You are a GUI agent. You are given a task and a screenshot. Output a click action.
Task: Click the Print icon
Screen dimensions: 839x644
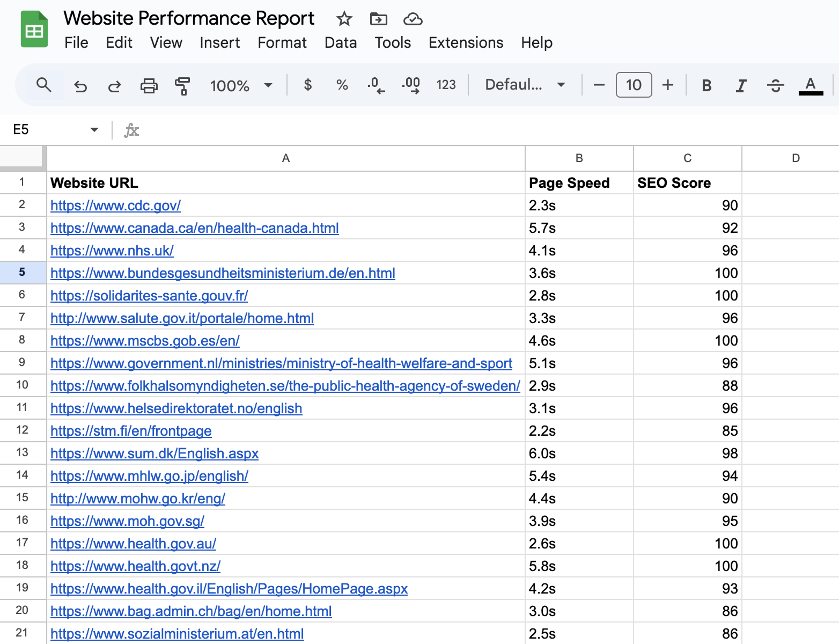pyautogui.click(x=149, y=85)
